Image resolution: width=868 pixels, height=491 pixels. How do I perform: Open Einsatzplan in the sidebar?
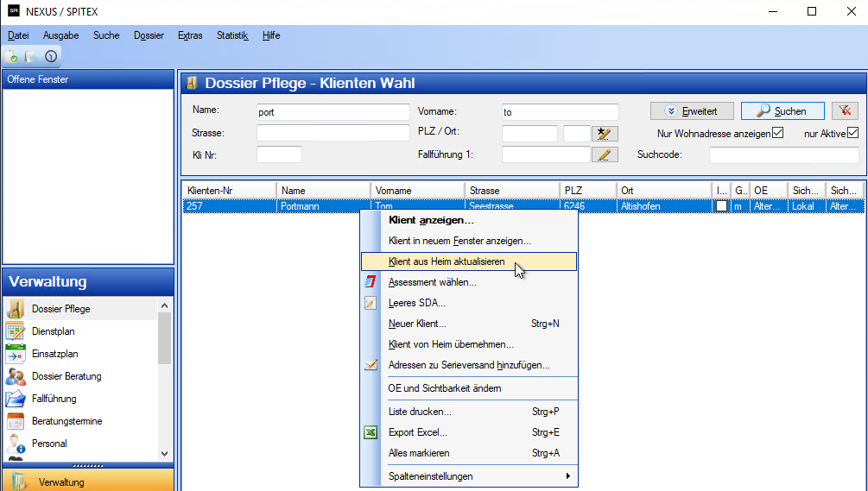pos(55,354)
